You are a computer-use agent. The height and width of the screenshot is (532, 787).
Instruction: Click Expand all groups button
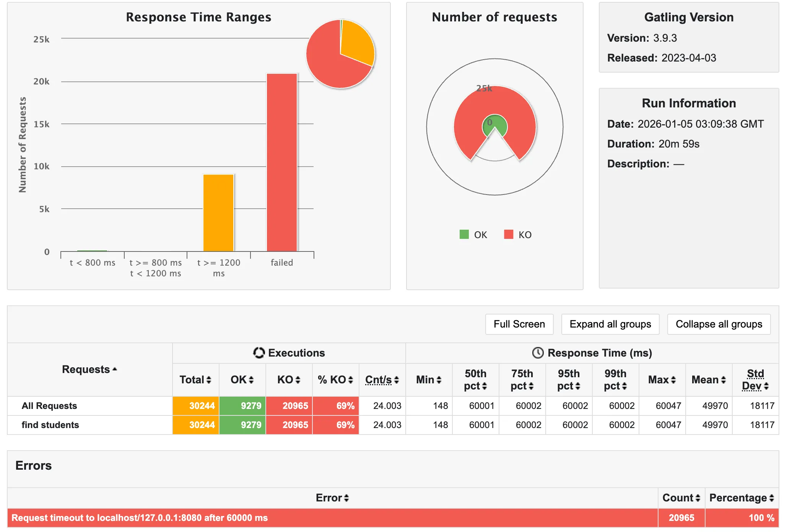610,324
